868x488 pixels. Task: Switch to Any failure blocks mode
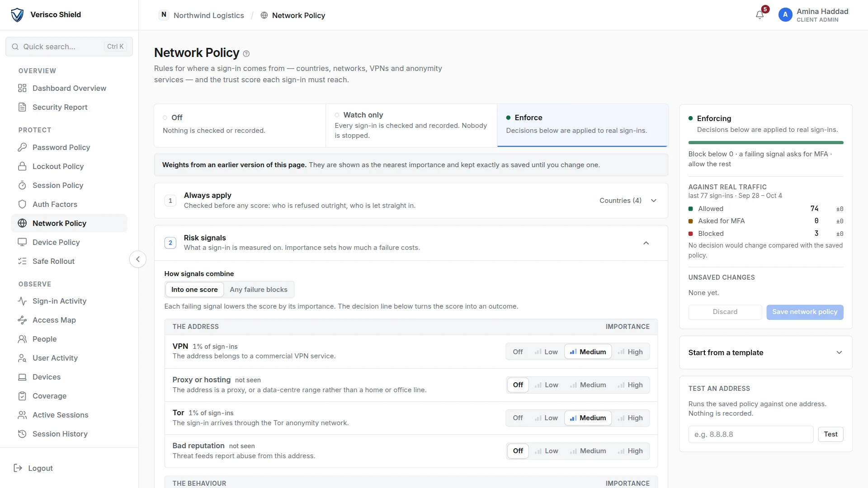[x=259, y=290]
